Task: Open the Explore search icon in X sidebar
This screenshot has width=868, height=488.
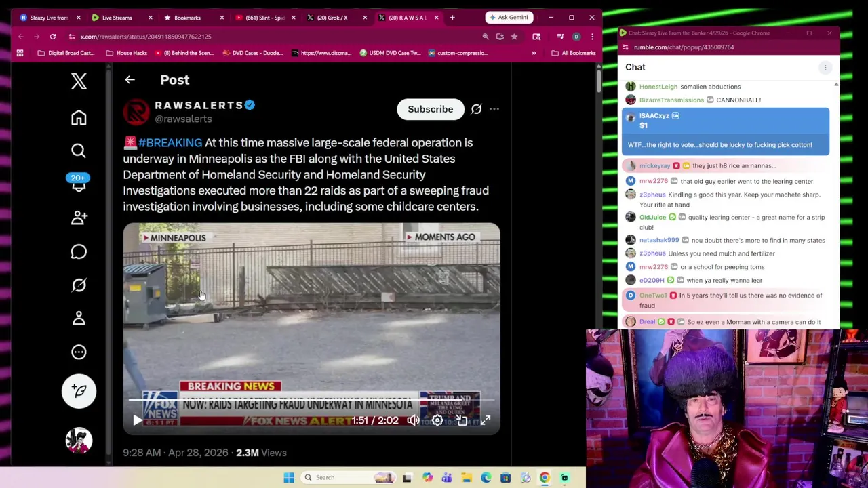Action: [79, 150]
